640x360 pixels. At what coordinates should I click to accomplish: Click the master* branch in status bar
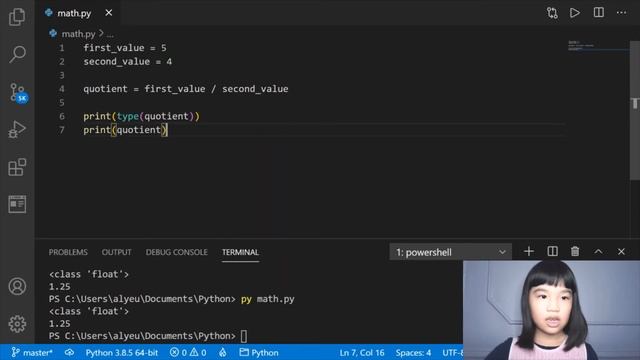[x=32, y=352]
